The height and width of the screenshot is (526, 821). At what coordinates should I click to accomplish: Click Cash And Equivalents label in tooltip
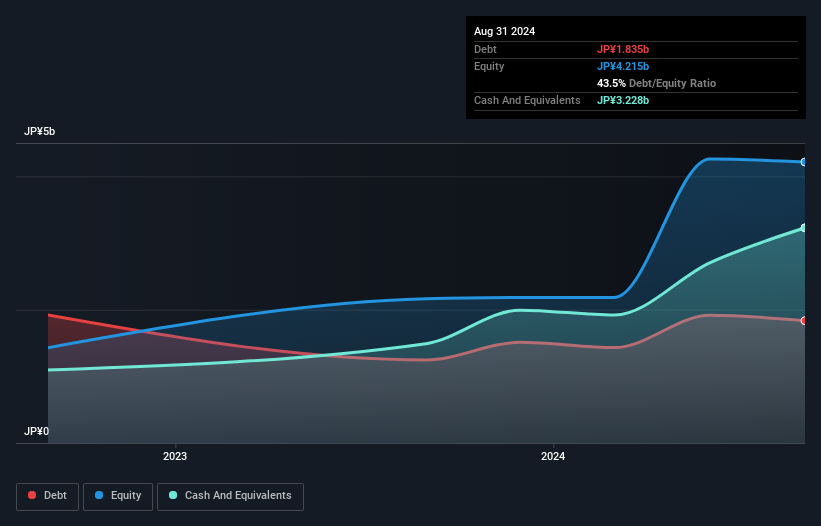[x=527, y=100]
